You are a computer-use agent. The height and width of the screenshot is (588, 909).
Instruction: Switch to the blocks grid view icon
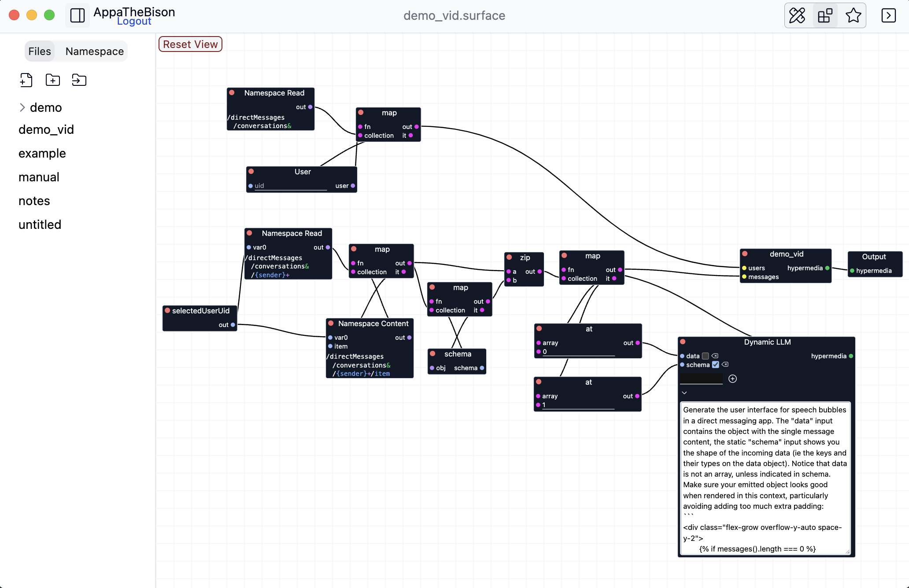pyautogui.click(x=825, y=15)
